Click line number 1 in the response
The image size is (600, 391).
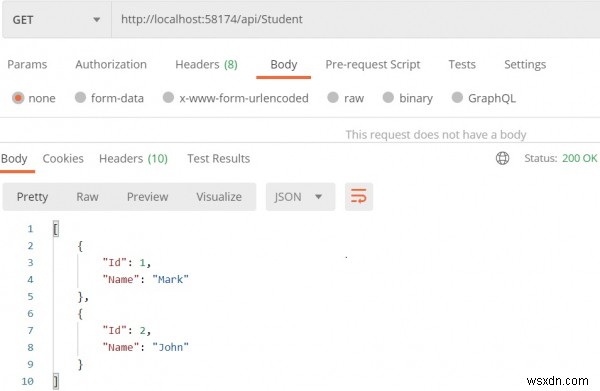tap(30, 229)
